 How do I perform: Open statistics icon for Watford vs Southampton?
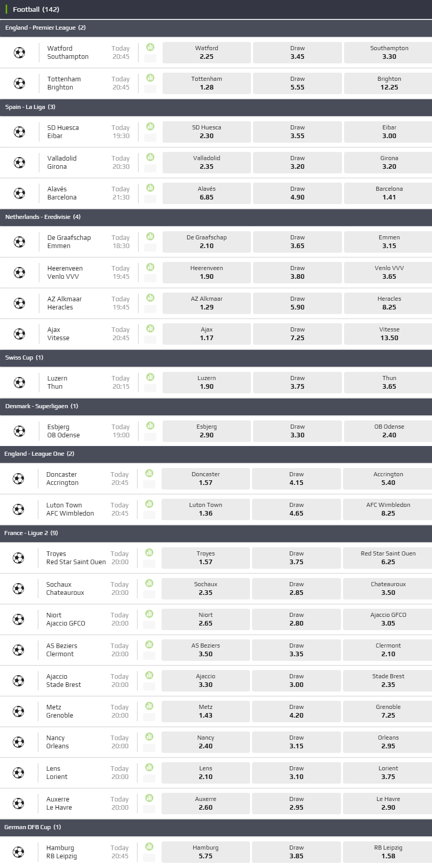click(x=150, y=47)
